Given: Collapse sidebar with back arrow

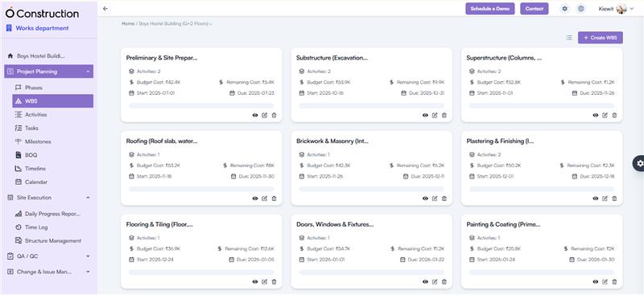Looking at the screenshot, I should click(105, 9).
